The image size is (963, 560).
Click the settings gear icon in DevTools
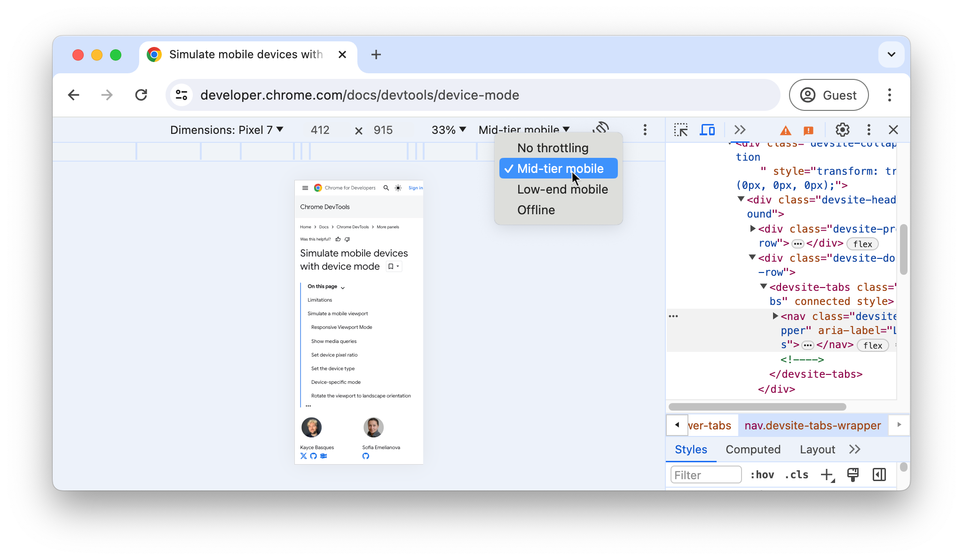(842, 129)
